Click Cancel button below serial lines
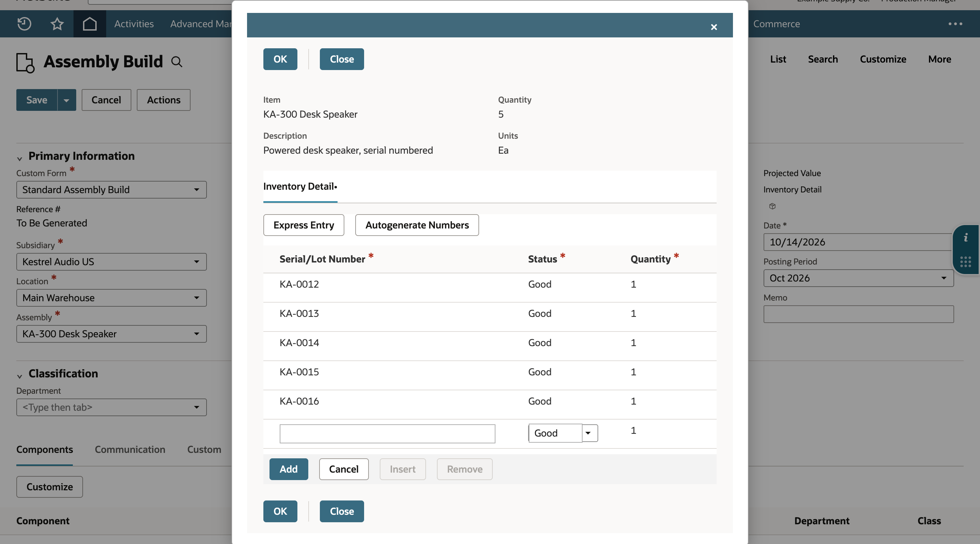Image resolution: width=980 pixels, height=544 pixels. [x=344, y=469]
